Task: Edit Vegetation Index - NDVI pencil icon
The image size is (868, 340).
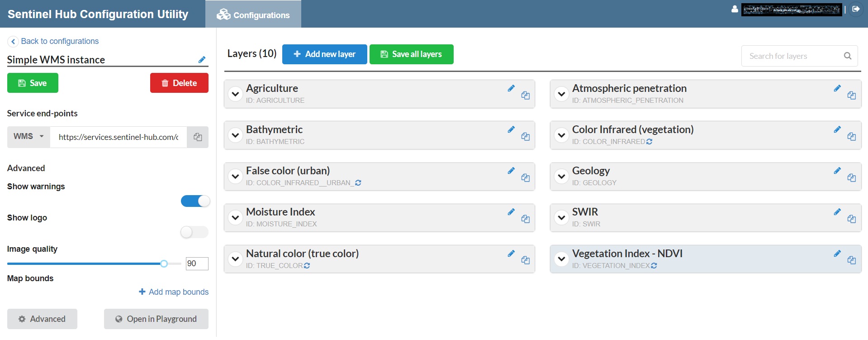Action: pyautogui.click(x=837, y=254)
